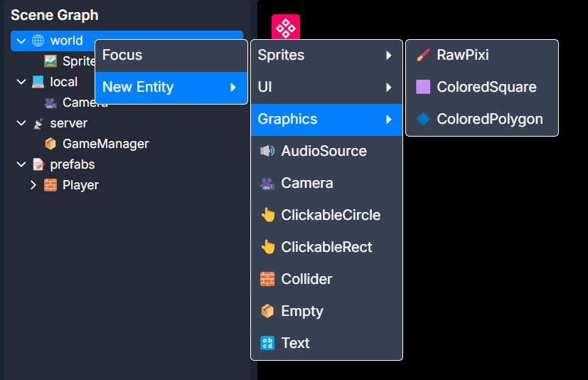Screen dimensions: 588x380
Task: Create a Camera entity from menu
Action: point(326,184)
